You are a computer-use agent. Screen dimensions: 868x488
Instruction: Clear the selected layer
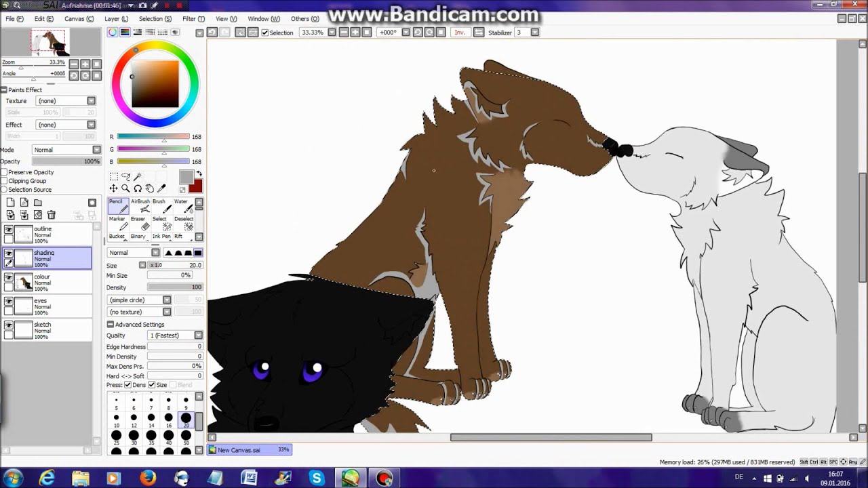37,215
